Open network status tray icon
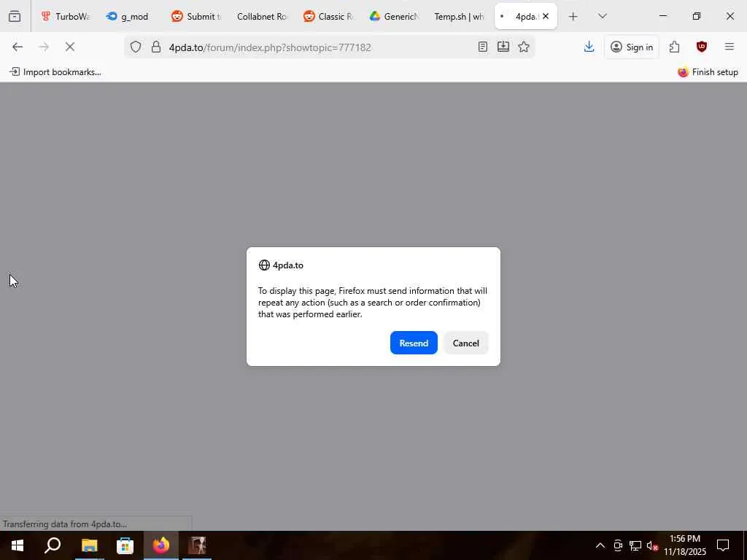Viewport: 747px width, 560px height. tap(635, 545)
